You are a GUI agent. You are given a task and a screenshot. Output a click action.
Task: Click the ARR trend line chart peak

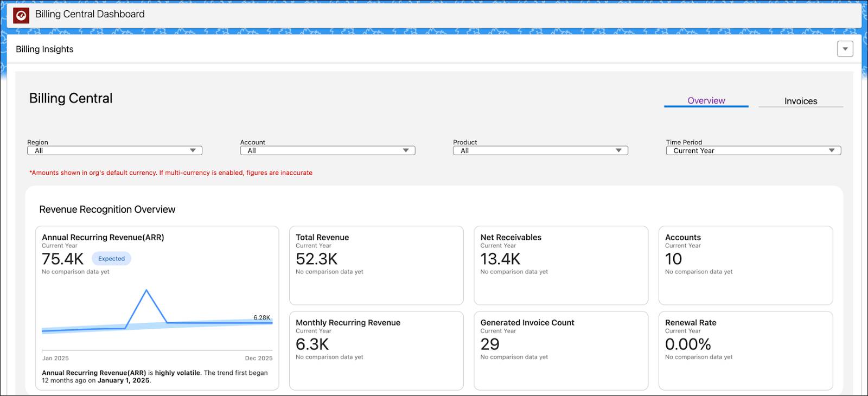point(146,291)
